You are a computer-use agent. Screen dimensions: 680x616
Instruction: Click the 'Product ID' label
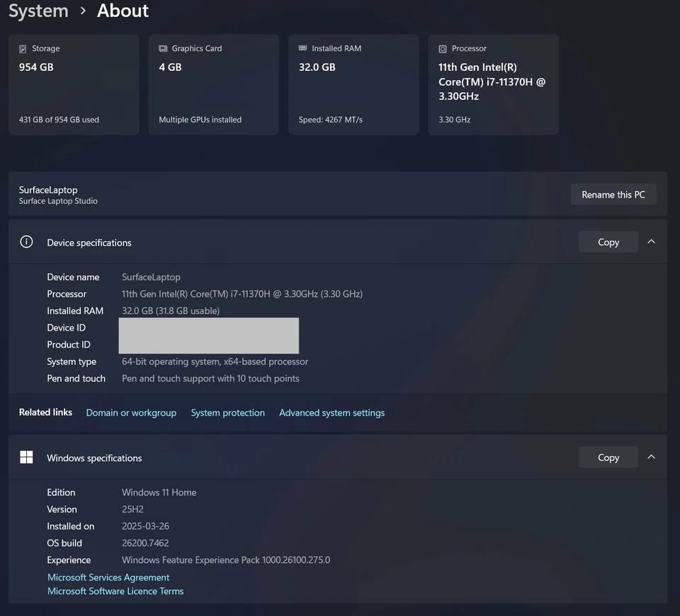click(x=69, y=345)
